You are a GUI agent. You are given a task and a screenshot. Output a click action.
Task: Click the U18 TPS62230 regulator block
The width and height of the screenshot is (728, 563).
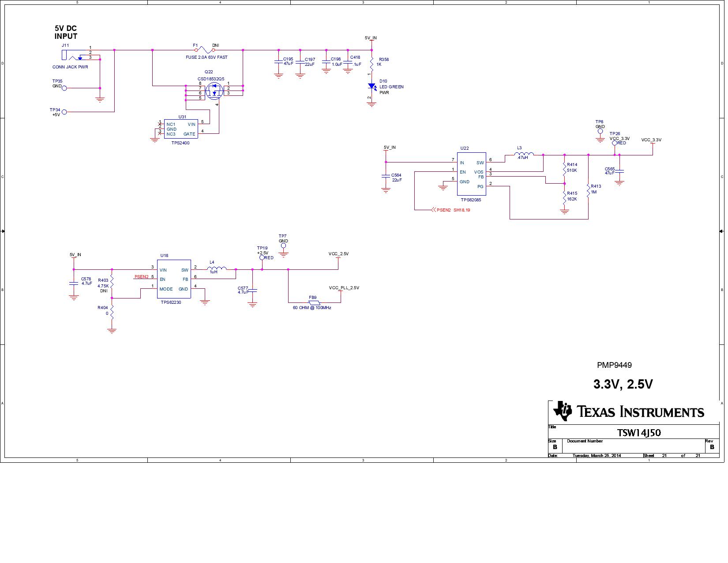[175, 279]
